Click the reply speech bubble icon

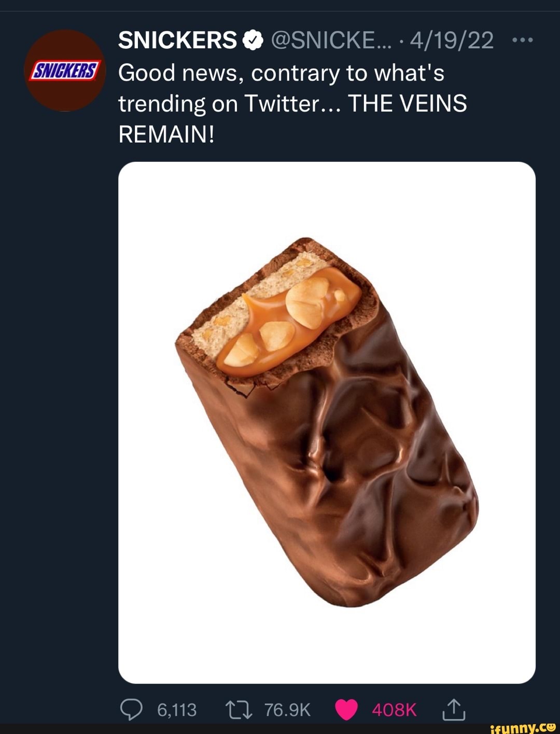(x=131, y=709)
